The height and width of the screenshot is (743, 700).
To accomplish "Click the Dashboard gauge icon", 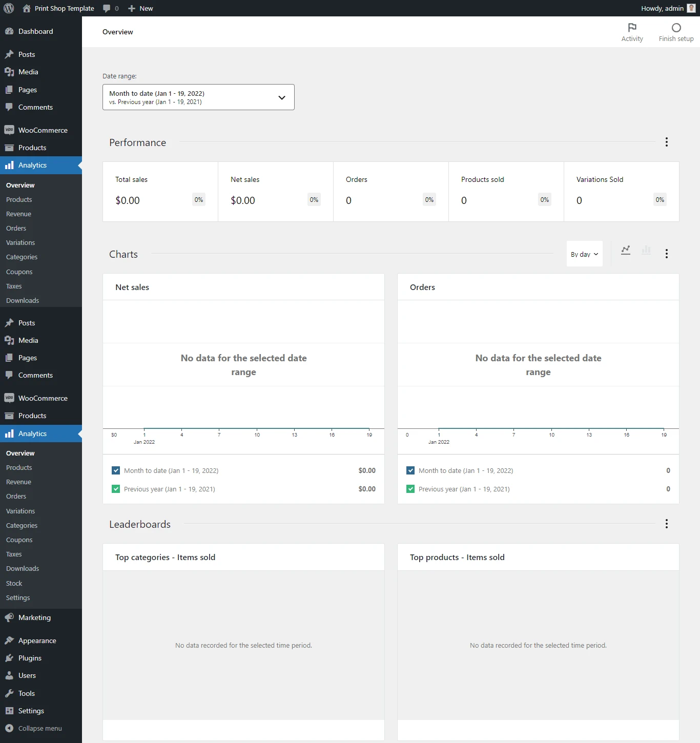I will pos(9,31).
